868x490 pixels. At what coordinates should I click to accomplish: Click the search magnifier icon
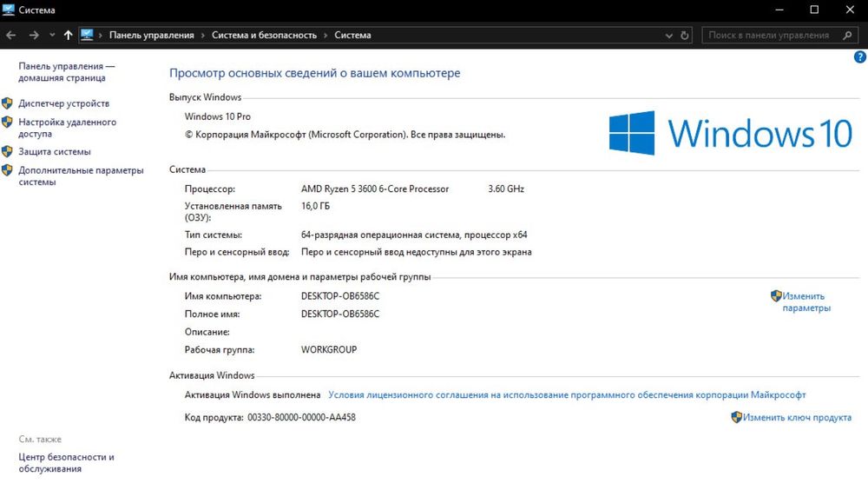[x=847, y=36]
